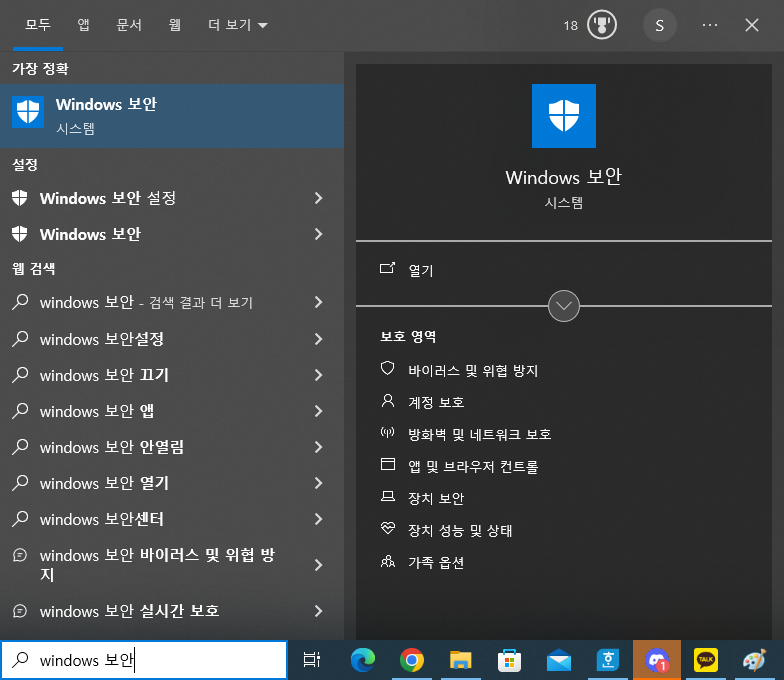
Task: Click the large Windows 보안 shield icon in preview
Action: pos(564,116)
